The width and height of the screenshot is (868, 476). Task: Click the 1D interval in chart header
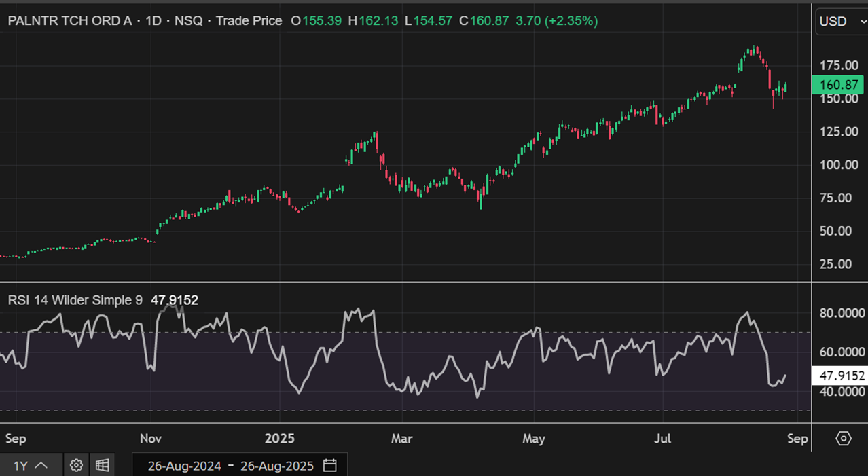[153, 21]
